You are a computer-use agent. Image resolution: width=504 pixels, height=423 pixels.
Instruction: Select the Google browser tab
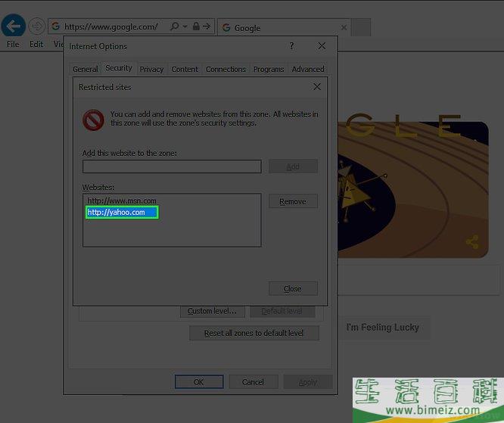284,28
